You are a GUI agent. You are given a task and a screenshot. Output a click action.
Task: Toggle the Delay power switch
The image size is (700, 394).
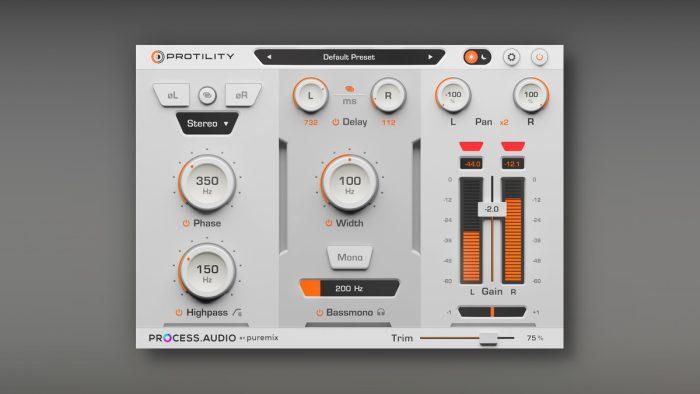[x=336, y=122]
